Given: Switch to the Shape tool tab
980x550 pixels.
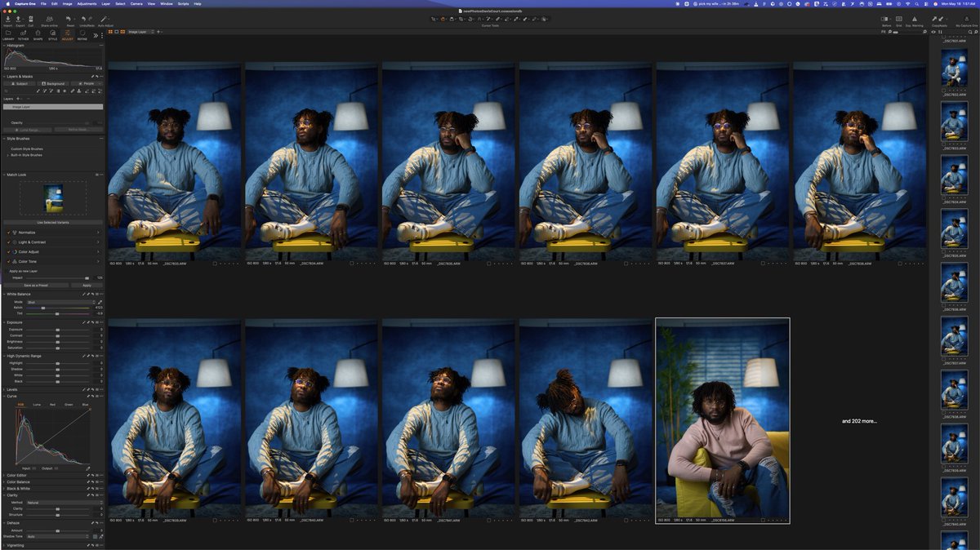Looking at the screenshot, I should click(38, 34).
